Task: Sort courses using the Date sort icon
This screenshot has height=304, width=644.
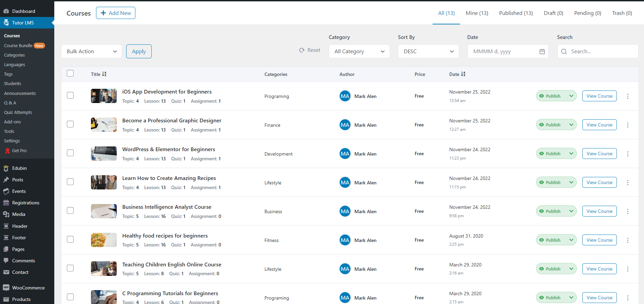Action: [x=463, y=74]
